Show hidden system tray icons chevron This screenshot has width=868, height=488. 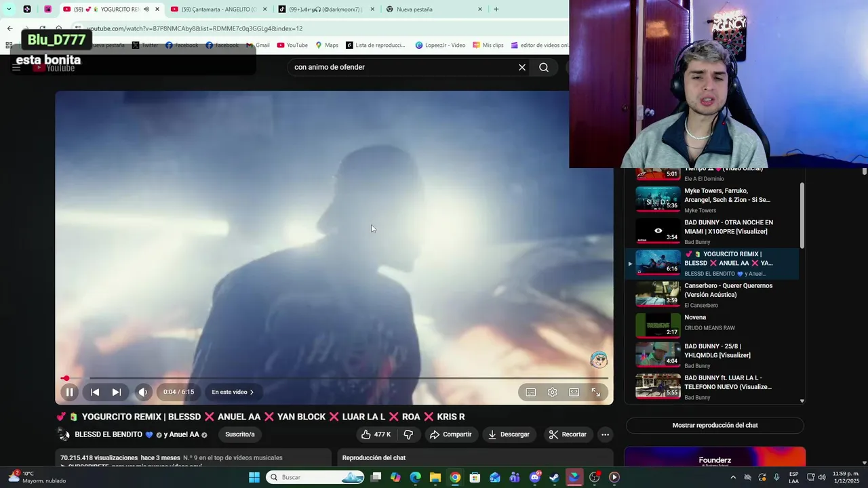(733, 477)
